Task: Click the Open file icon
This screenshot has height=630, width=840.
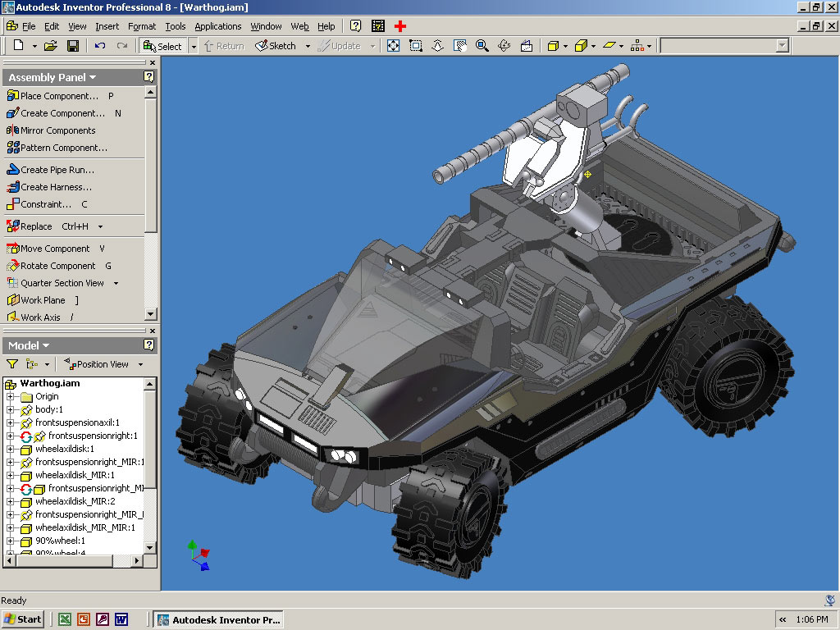Action: point(50,46)
